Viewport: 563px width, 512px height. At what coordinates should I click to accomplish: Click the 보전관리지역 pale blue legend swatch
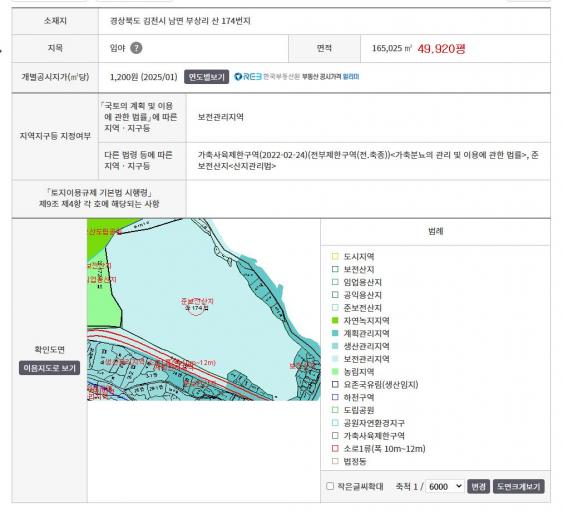tap(335, 359)
